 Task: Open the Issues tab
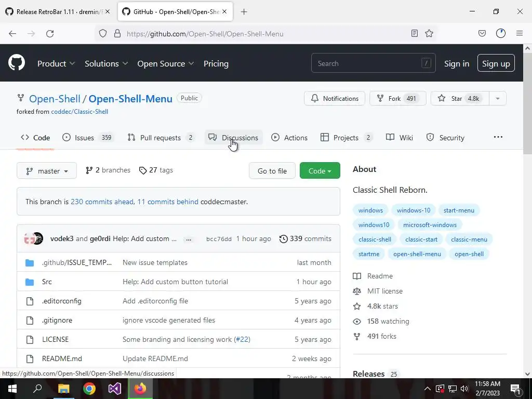pyautogui.click(x=88, y=137)
